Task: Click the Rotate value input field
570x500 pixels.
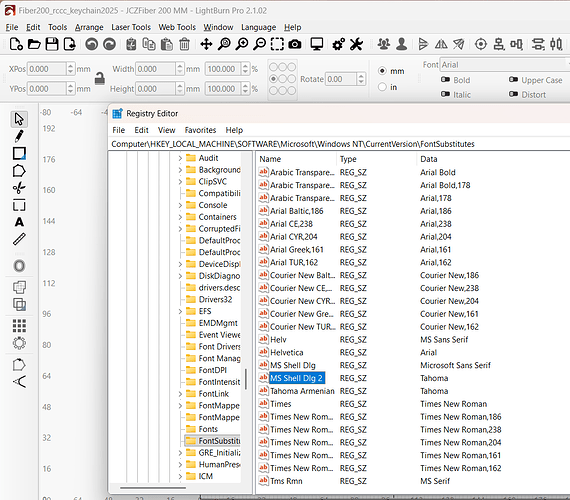Action: pyautogui.click(x=341, y=79)
